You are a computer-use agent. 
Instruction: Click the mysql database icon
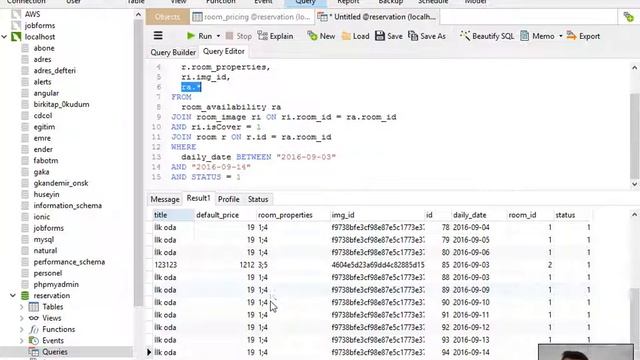[25, 239]
